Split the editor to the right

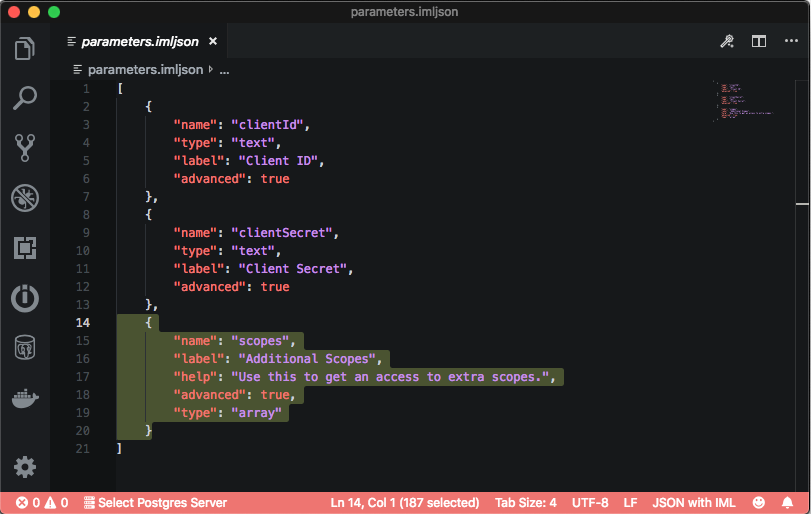coord(759,42)
